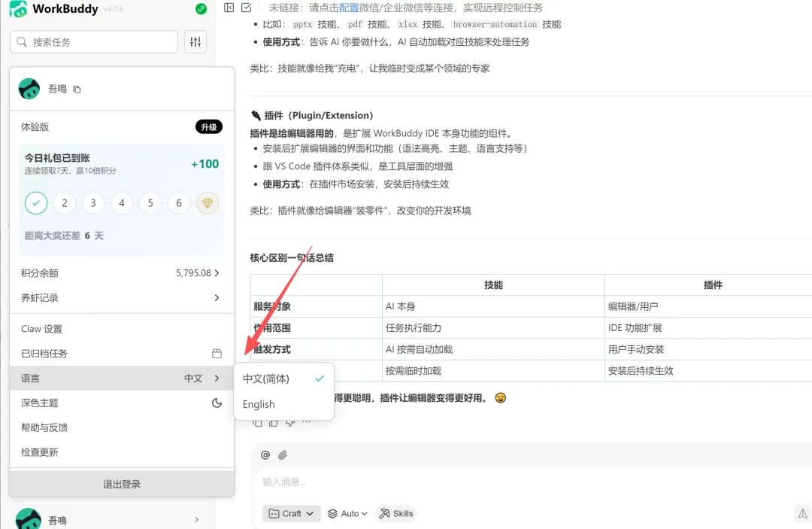Open 已归档任务 menu item
This screenshot has height=529, width=812.
tap(122, 354)
